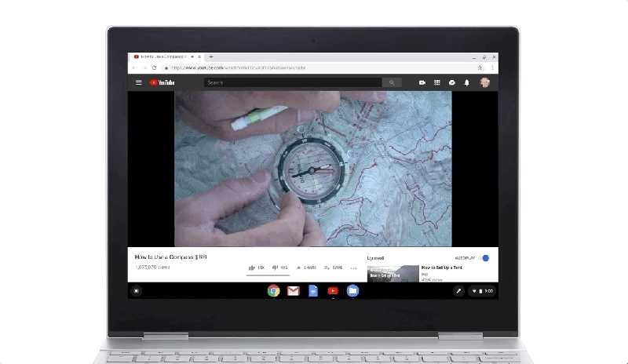Viewport: 628px width, 364px height.
Task: Open the How to Set Up a Tent thumbnail
Action: (393, 274)
